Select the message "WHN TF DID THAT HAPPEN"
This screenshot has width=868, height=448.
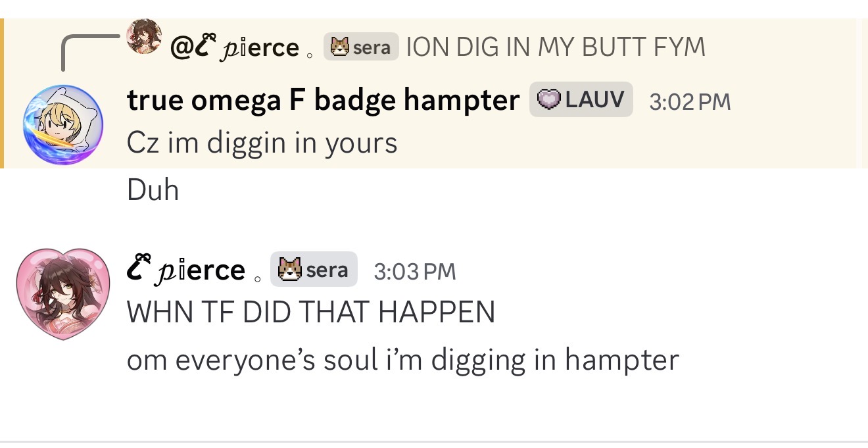[x=310, y=311]
